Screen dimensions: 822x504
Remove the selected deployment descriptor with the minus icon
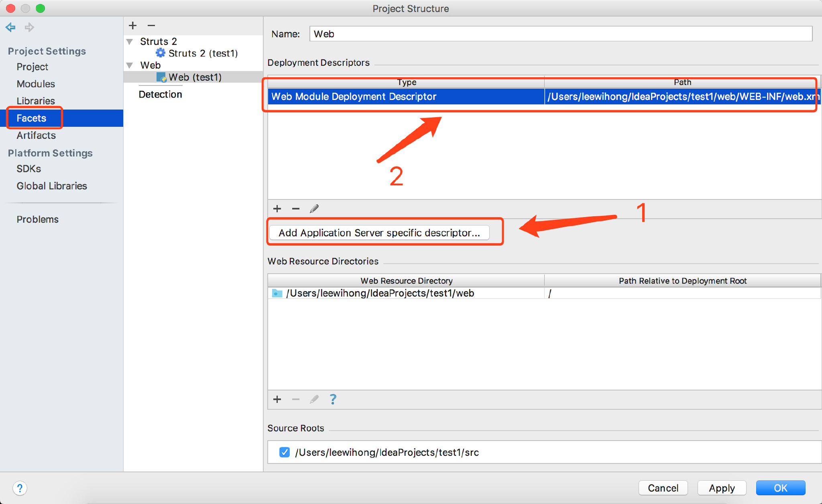[x=296, y=209]
